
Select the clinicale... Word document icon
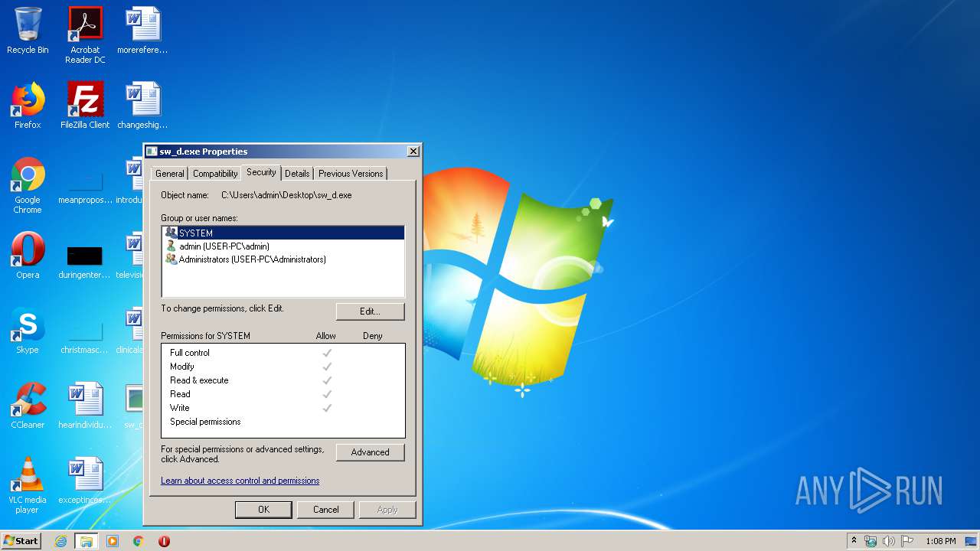132,331
